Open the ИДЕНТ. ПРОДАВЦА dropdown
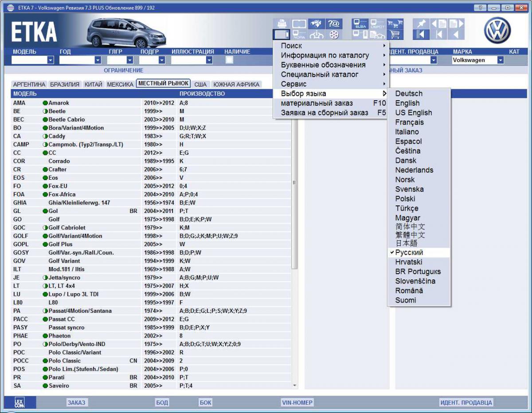This screenshot has width=532, height=413. [x=434, y=60]
